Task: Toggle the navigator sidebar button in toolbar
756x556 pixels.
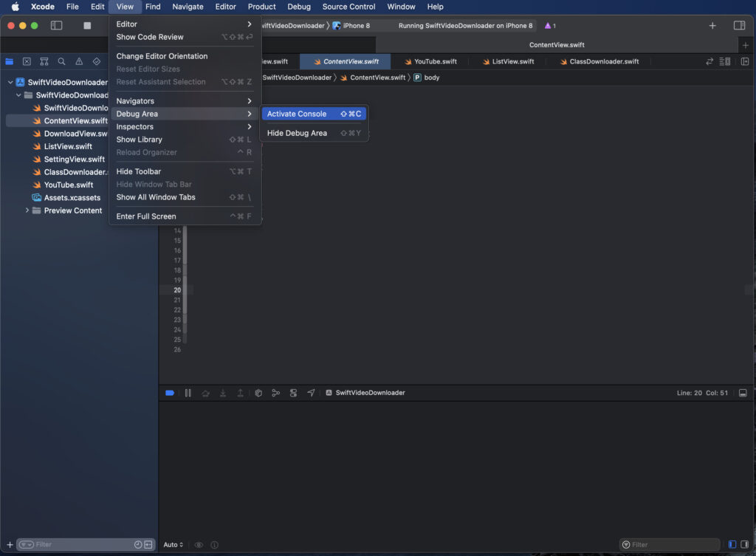Action: (x=56, y=26)
